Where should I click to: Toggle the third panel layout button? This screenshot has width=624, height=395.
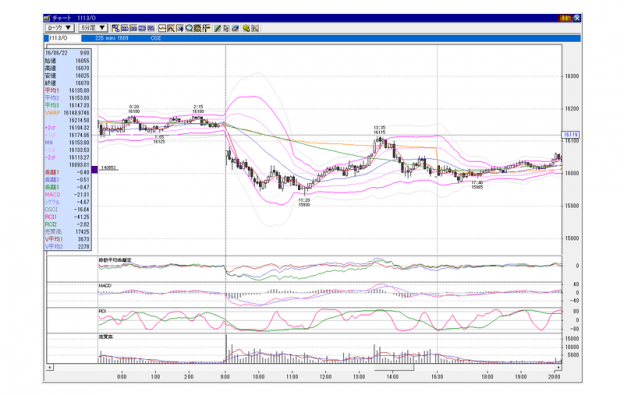(133, 28)
